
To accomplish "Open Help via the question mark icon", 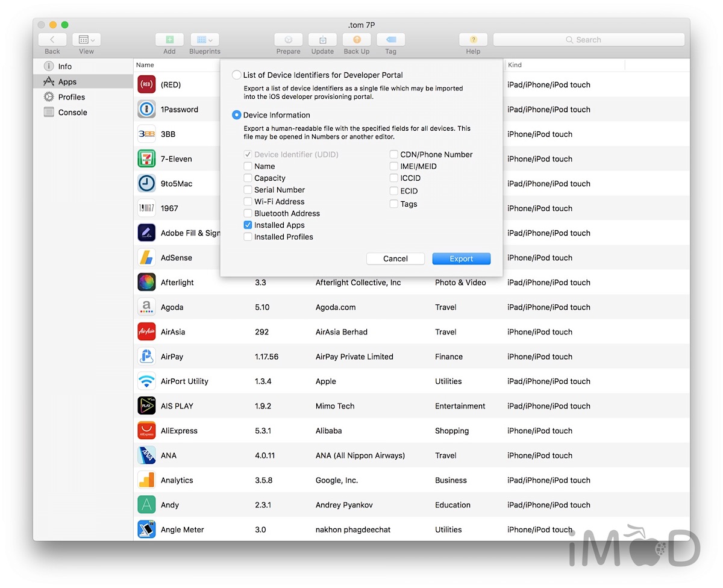I will (473, 40).
